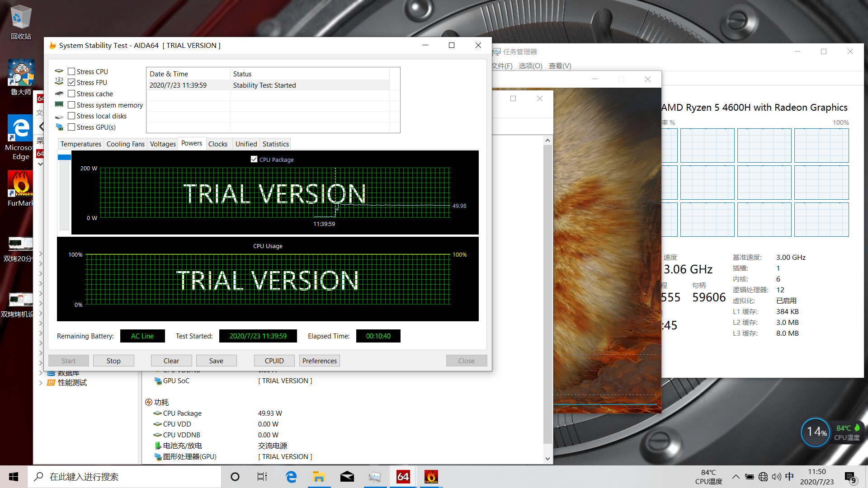Select the 电池充/放电 row
The image size is (868, 488).
coord(344,446)
